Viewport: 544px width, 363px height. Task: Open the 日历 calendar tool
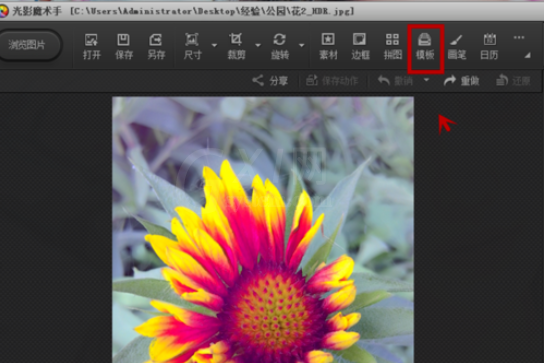[489, 47]
